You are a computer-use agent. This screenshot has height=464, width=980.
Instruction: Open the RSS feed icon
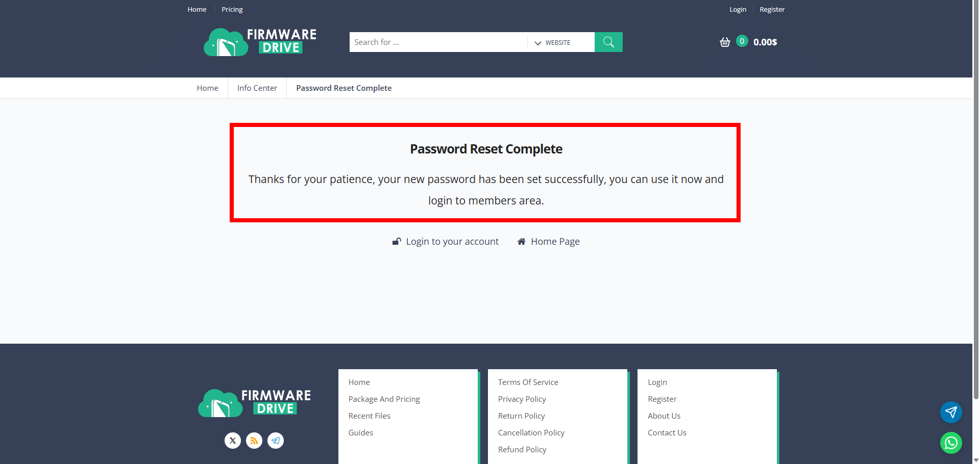[x=254, y=441]
